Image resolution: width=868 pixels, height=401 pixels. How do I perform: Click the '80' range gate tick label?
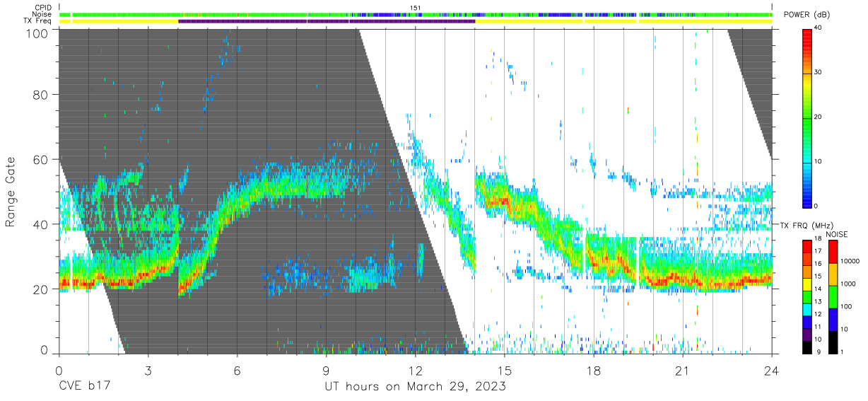pyautogui.click(x=42, y=95)
